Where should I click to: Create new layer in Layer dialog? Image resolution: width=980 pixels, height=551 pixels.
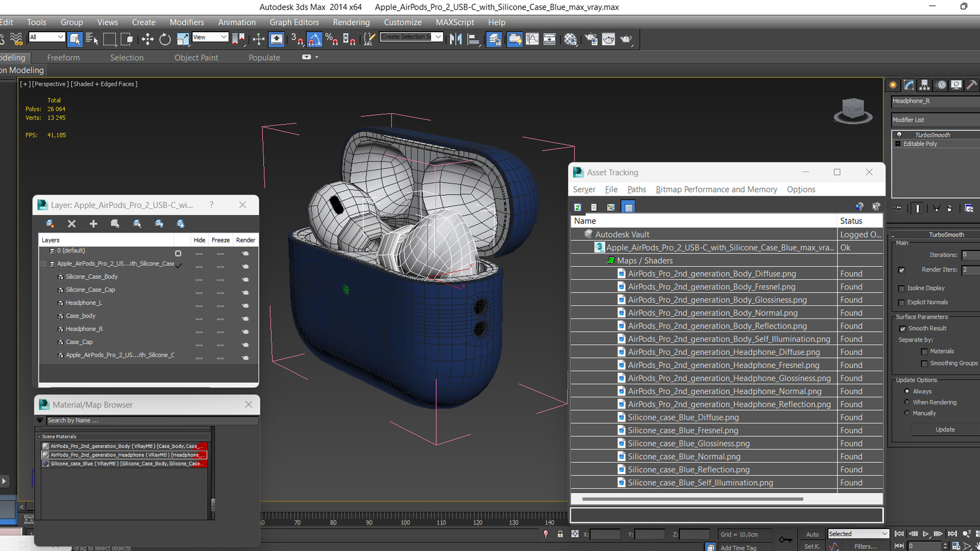[x=50, y=223]
